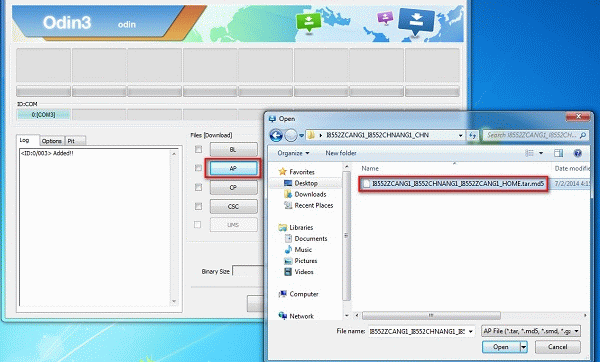Viewport: 600px width, 362px height.
Task: Click the navigation pane scroll down arrow
Action: point(346,316)
